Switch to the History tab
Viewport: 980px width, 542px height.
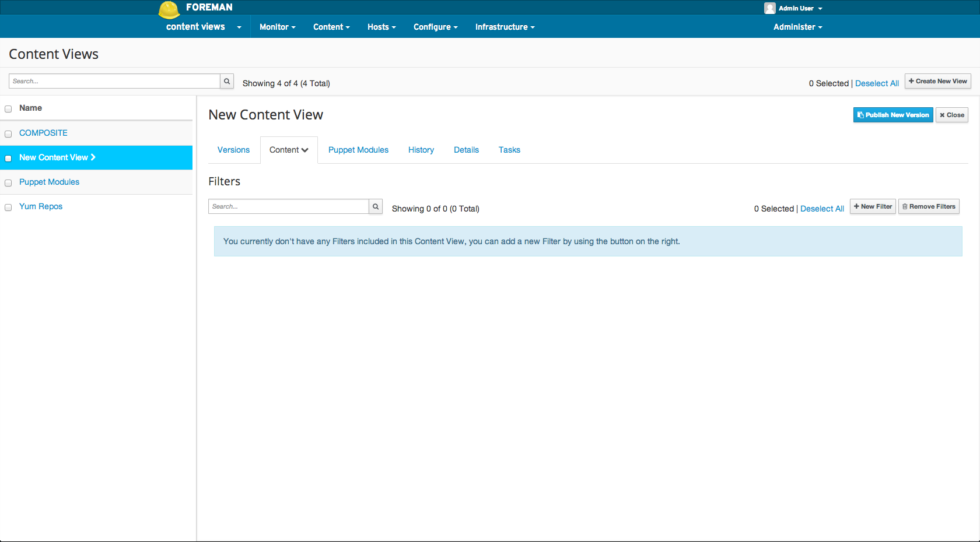pos(421,150)
